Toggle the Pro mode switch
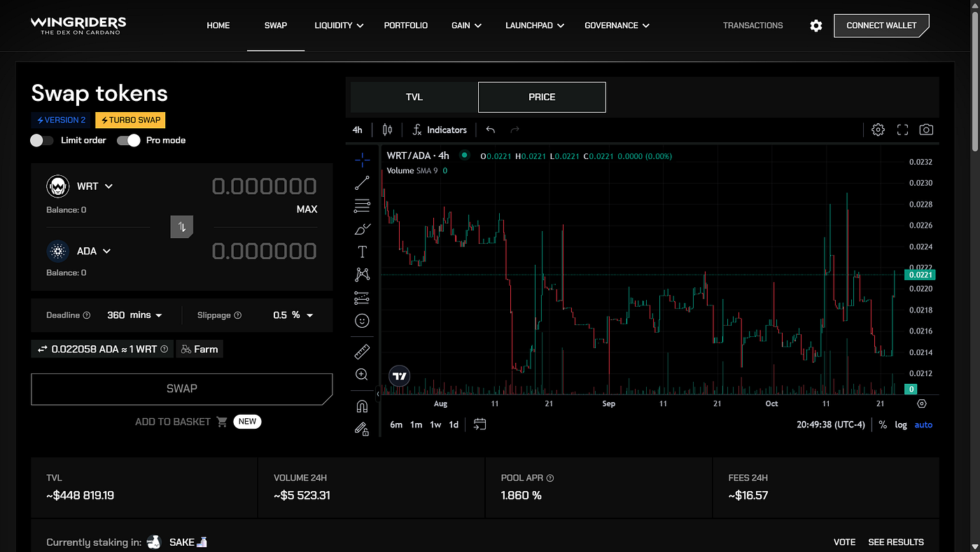 point(129,140)
